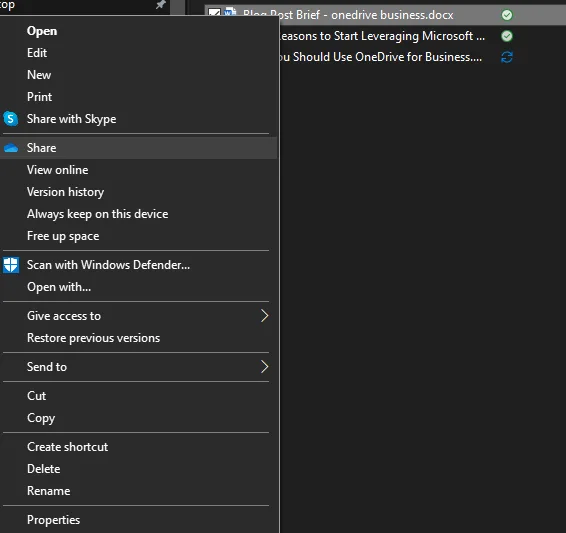Select the OneDrive Share menu entry
566x533 pixels.
pyautogui.click(x=139, y=148)
